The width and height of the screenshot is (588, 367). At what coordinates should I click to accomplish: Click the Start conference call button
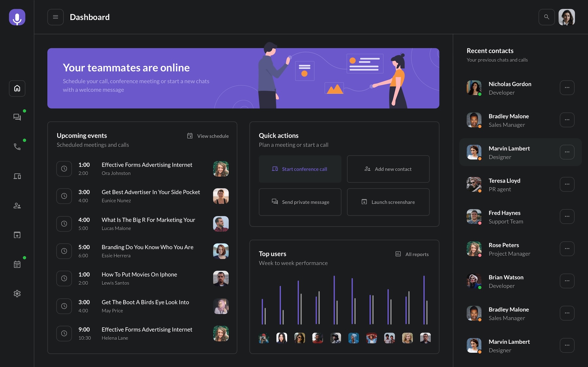pos(300,169)
